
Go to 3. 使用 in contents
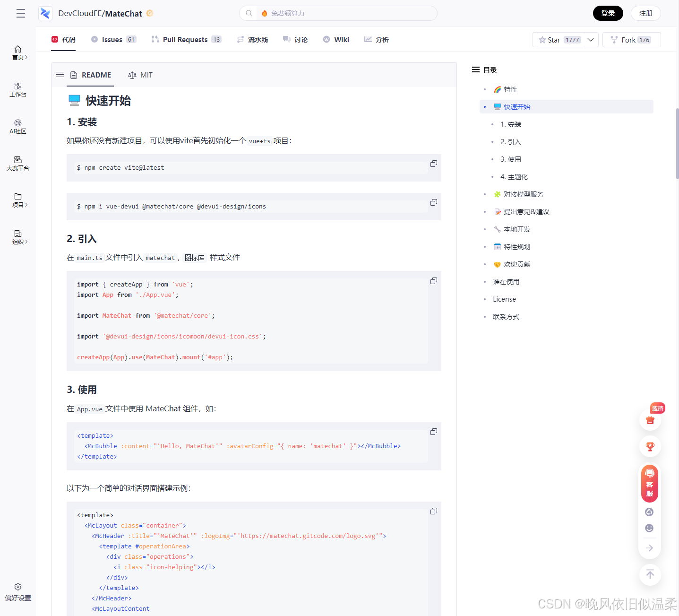point(511,159)
